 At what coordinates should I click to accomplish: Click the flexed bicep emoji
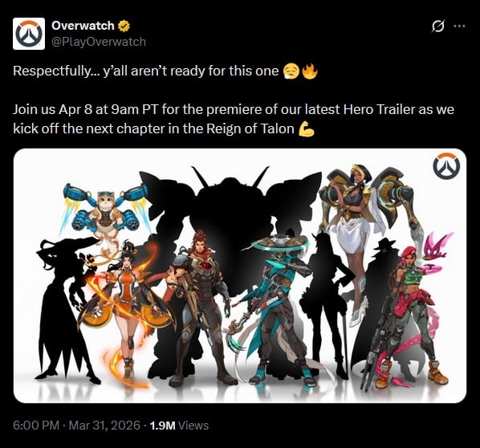(x=307, y=128)
